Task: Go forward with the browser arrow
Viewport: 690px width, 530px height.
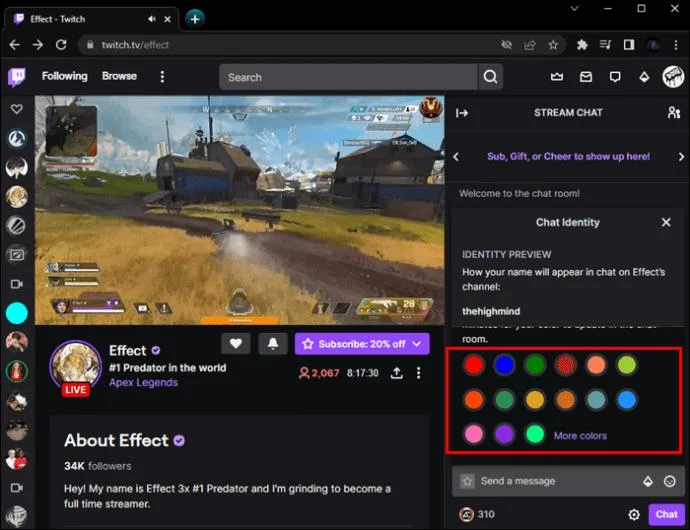Action: 38,44
